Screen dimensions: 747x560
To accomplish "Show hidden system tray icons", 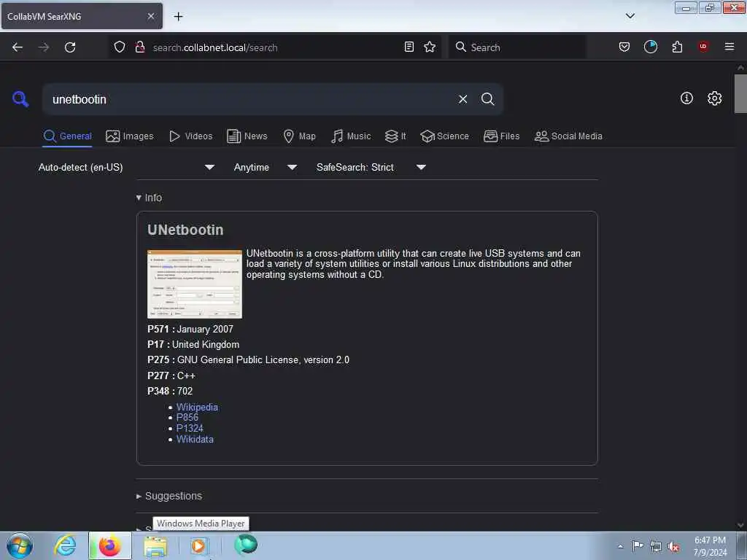I will pos(620,546).
